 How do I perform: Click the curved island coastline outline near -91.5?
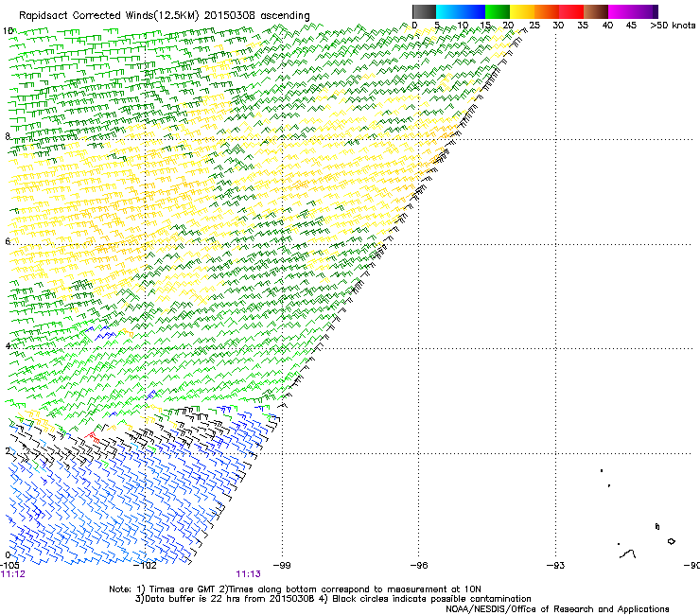point(628,553)
